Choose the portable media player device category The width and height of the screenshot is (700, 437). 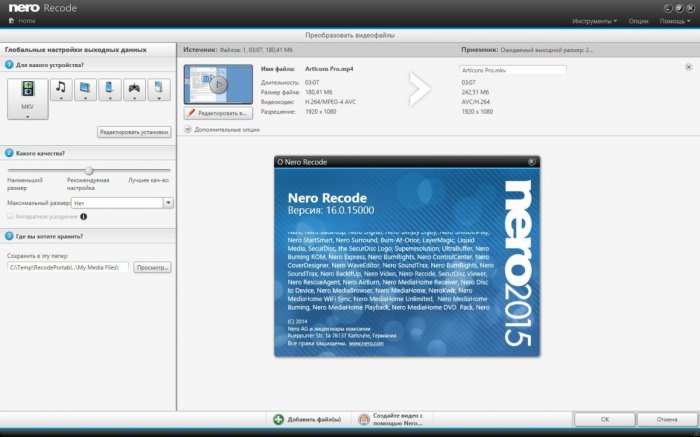159,90
